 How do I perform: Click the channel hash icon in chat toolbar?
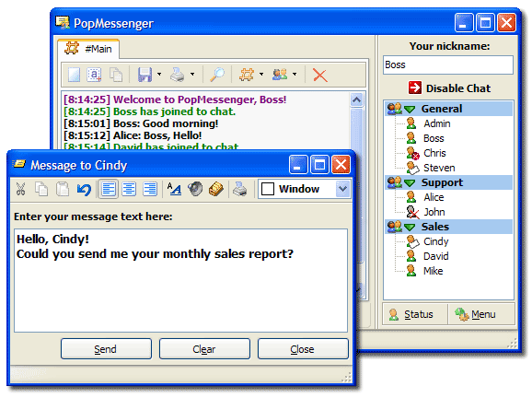pos(247,75)
